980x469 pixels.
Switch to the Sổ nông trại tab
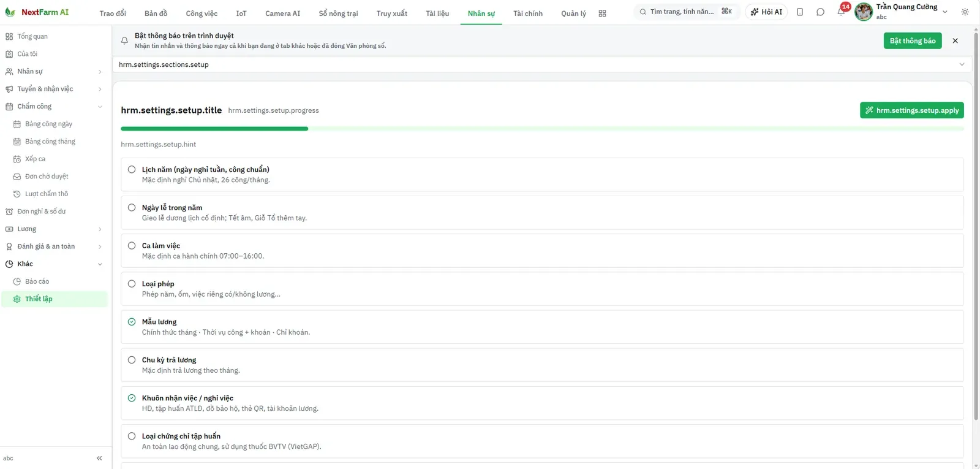[338, 13]
